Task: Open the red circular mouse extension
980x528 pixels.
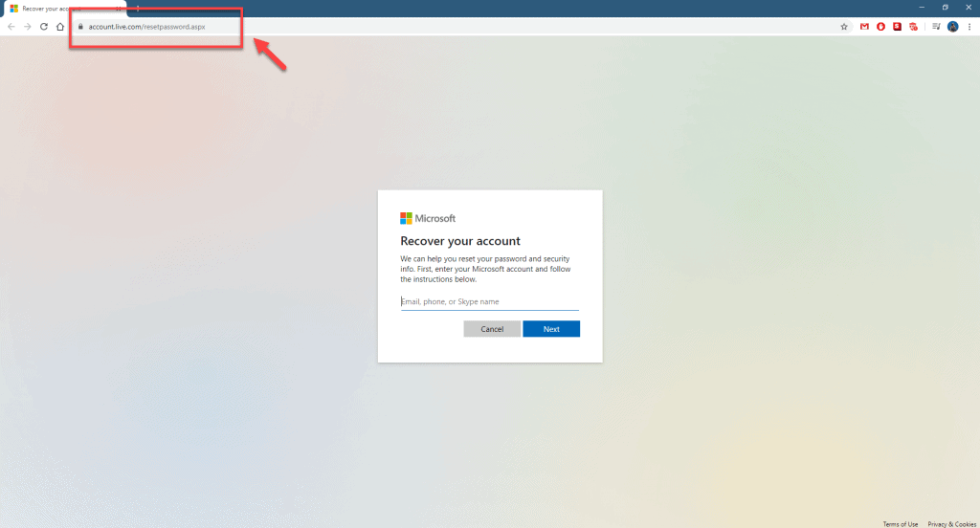Action: [880, 26]
